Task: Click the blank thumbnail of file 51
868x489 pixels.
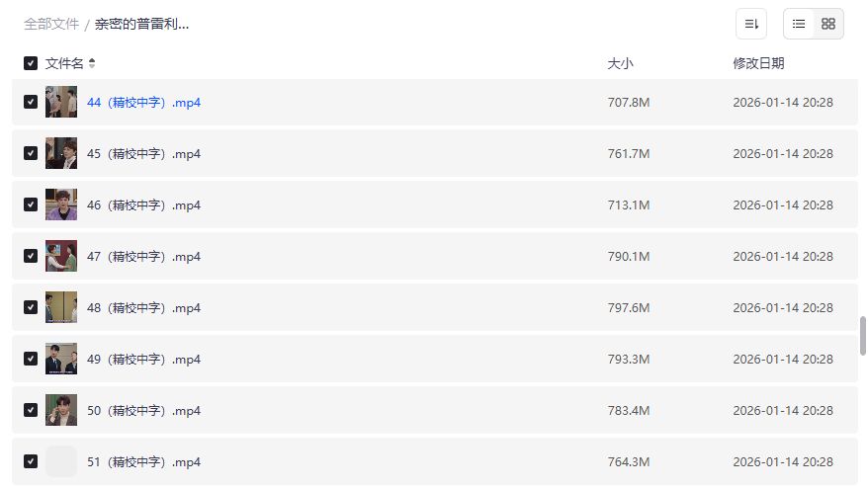Action: [x=61, y=461]
